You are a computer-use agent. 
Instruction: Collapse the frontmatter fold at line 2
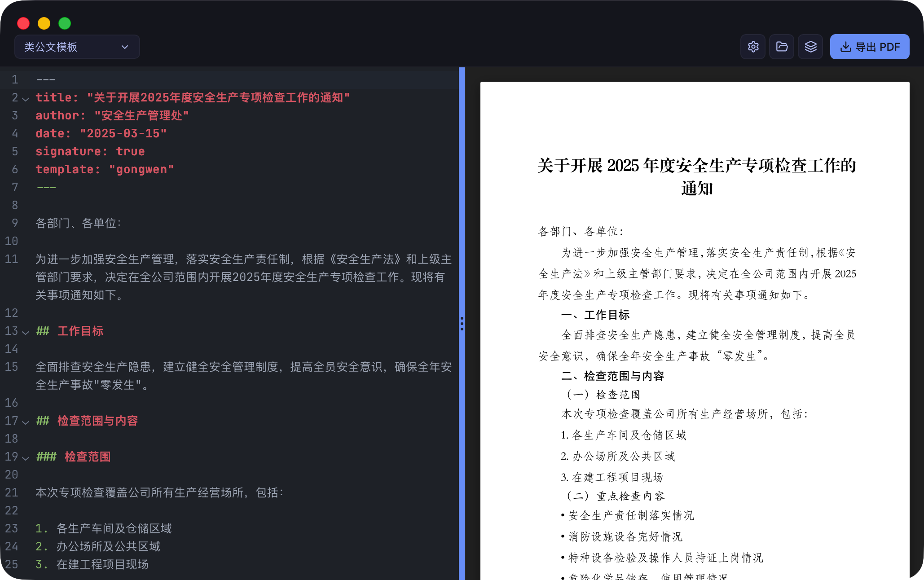click(x=26, y=99)
